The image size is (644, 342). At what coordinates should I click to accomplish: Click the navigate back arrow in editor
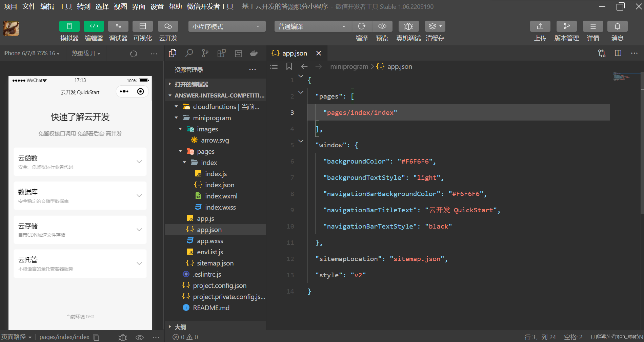pyautogui.click(x=304, y=66)
